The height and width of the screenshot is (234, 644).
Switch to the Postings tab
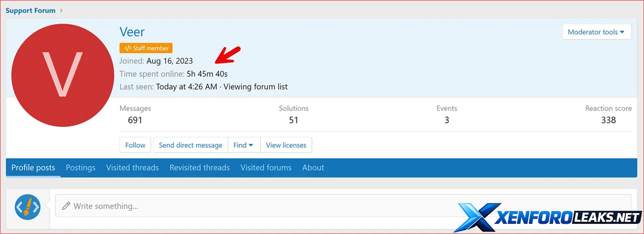pyautogui.click(x=80, y=167)
